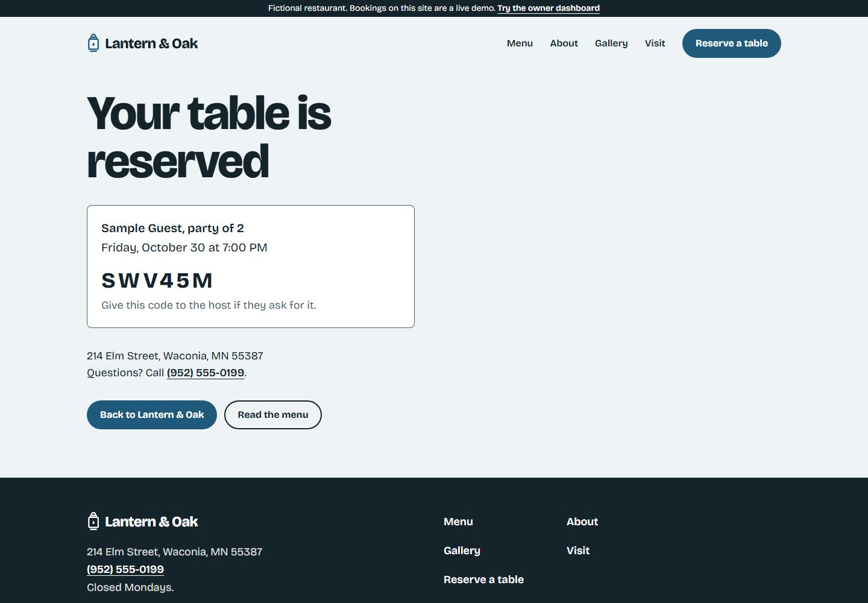Call the phone number link beside Questions
Screen dimensions: 868x603
click(206, 373)
